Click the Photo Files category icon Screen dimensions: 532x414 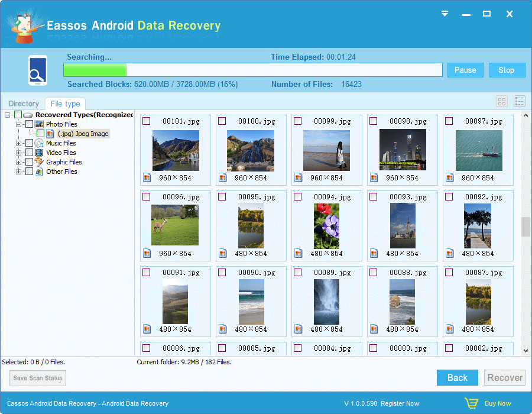(x=40, y=124)
